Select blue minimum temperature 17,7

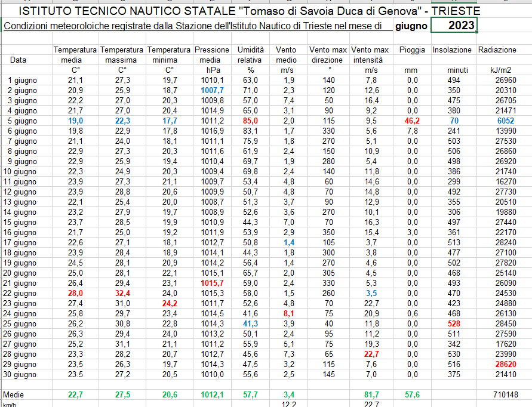point(170,121)
